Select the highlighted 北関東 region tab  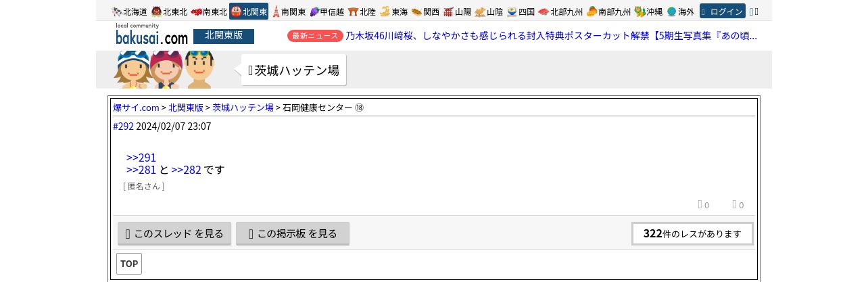pos(249,11)
